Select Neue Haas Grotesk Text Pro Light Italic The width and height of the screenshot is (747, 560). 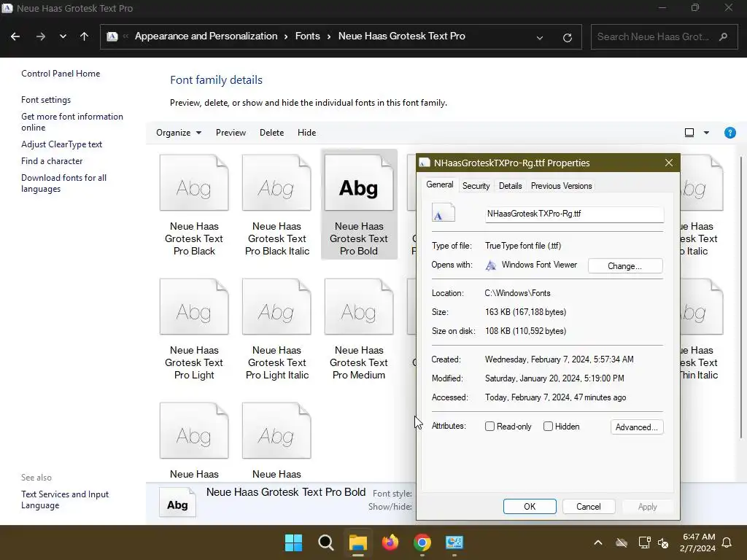click(x=276, y=329)
